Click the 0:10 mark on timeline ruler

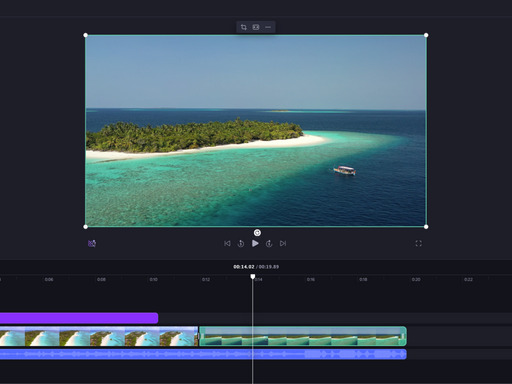153,279
